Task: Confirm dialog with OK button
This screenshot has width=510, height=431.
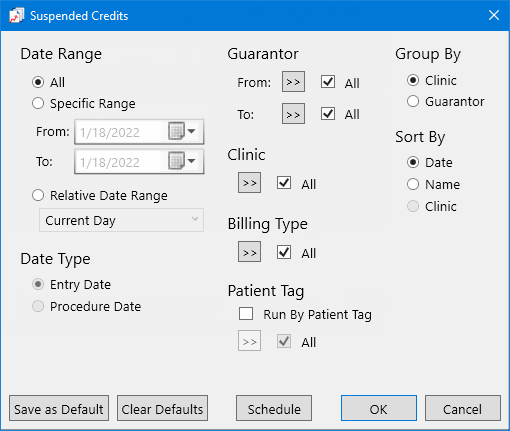Action: [x=379, y=408]
